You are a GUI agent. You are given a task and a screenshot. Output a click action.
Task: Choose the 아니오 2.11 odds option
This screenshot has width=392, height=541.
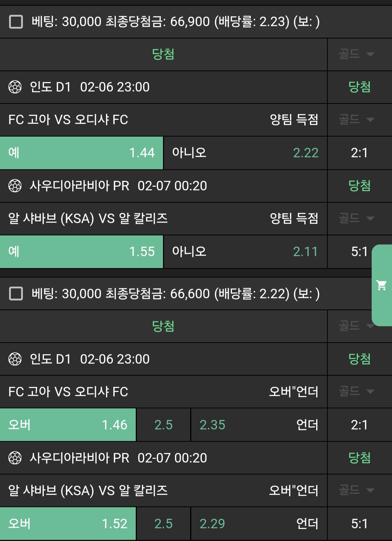coord(245,252)
